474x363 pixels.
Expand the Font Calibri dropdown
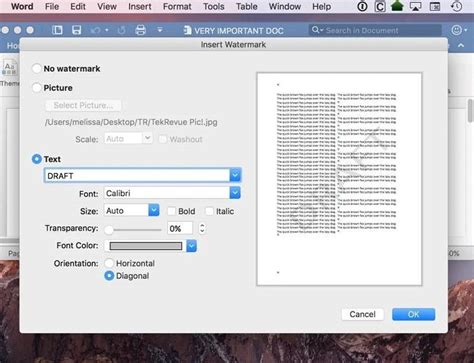235,193
